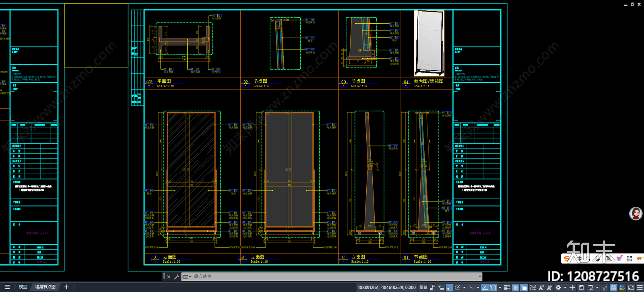Click the command history scroll-up arrow
The width and height of the screenshot is (644, 292).
coord(479,277)
